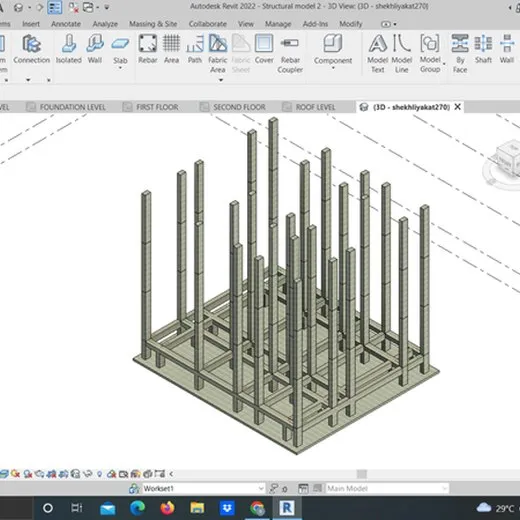Viewport: 520px width, 520px height.
Task: Open the ROOF LEVEL view tab
Action: click(309, 107)
